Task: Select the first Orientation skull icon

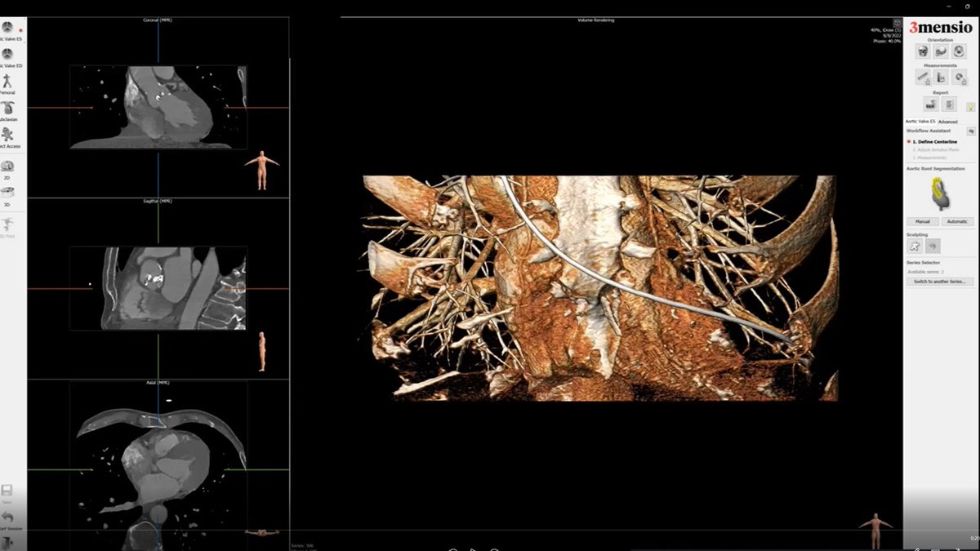Action: (922, 51)
